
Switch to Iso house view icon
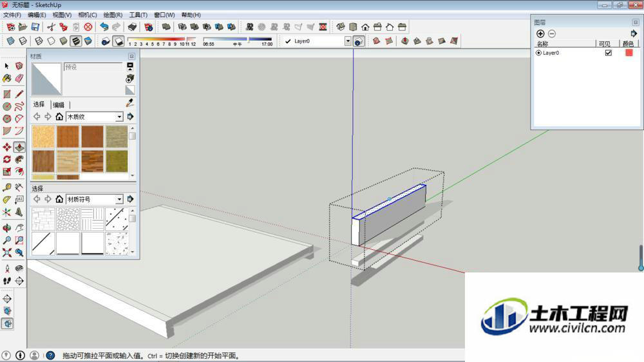(x=341, y=27)
